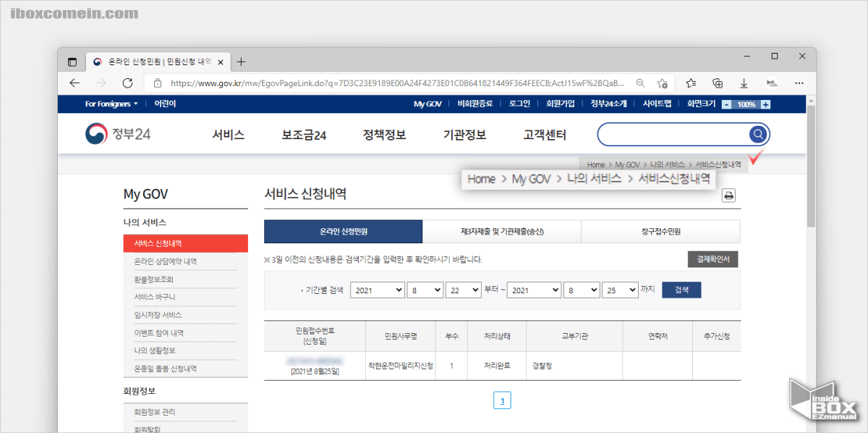
Task: Open the ending day 25 dropdown
Action: (x=620, y=289)
